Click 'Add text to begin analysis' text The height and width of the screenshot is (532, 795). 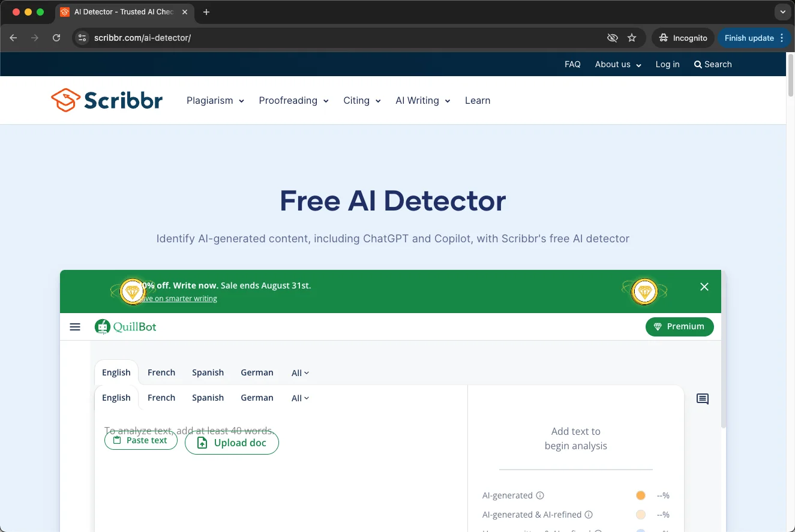576,438
